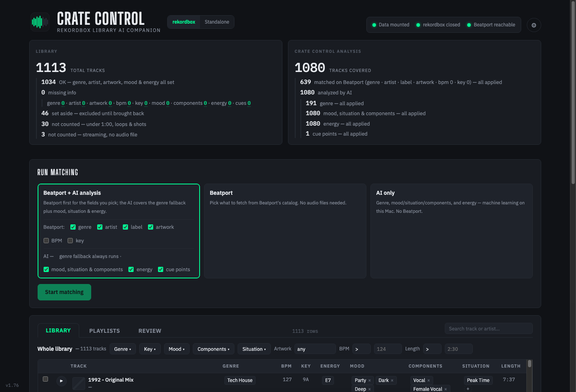Remove the Dark mood tag
The image size is (576, 392).
[392, 380]
